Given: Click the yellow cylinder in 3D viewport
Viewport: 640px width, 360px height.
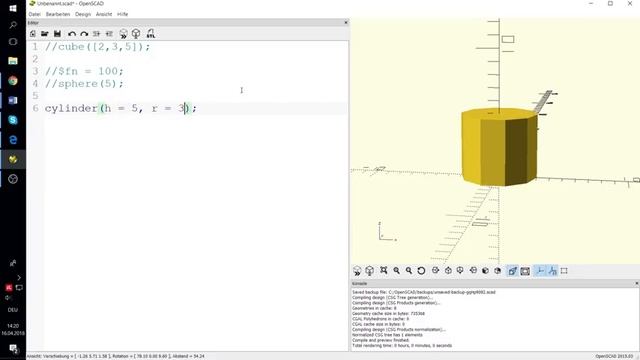Looking at the screenshot, I should 499,147.
